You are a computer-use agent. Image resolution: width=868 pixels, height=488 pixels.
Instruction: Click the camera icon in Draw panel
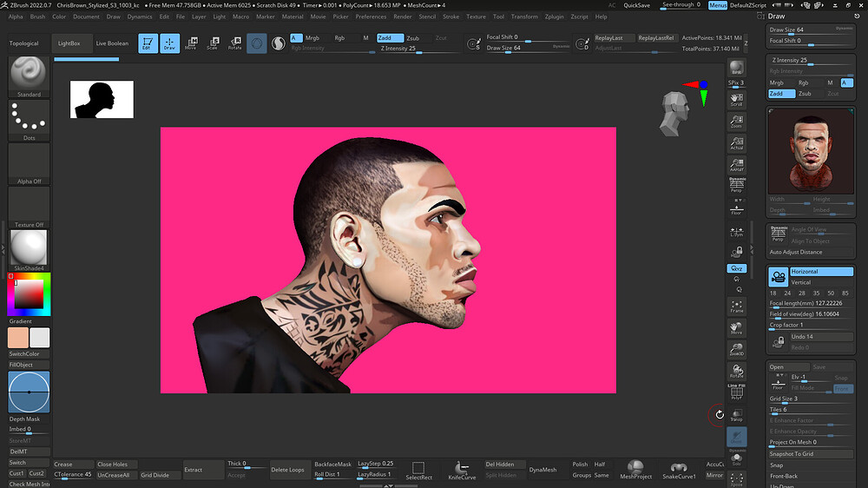click(x=778, y=276)
